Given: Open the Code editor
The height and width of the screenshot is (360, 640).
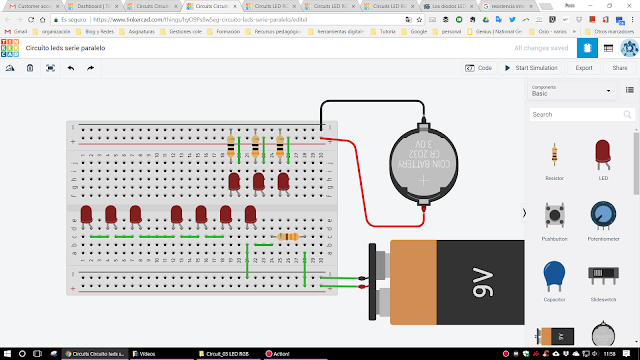Looking at the screenshot, I should pyautogui.click(x=478, y=68).
